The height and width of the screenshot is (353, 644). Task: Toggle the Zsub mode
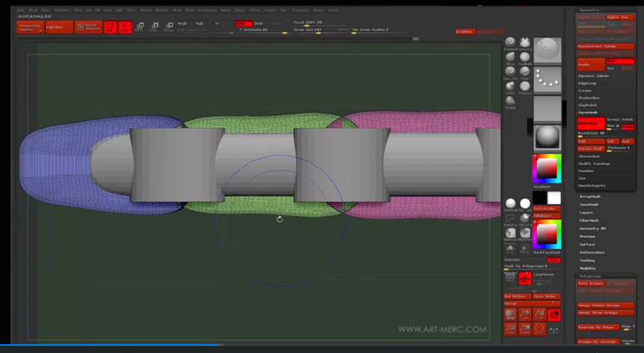[x=258, y=23]
